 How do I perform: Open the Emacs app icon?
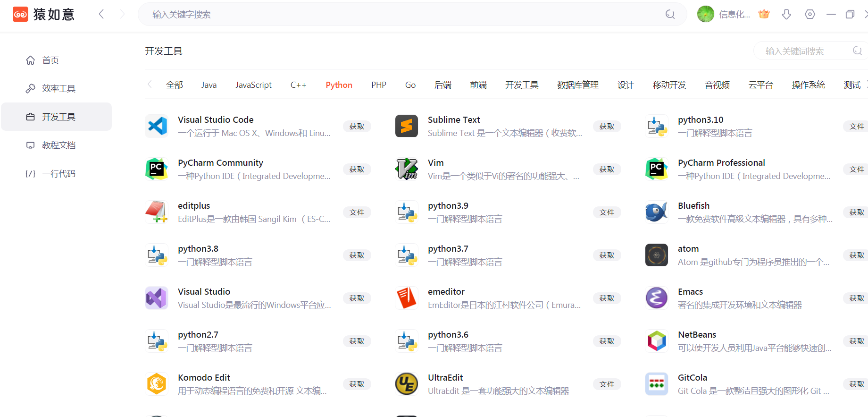pos(657,298)
